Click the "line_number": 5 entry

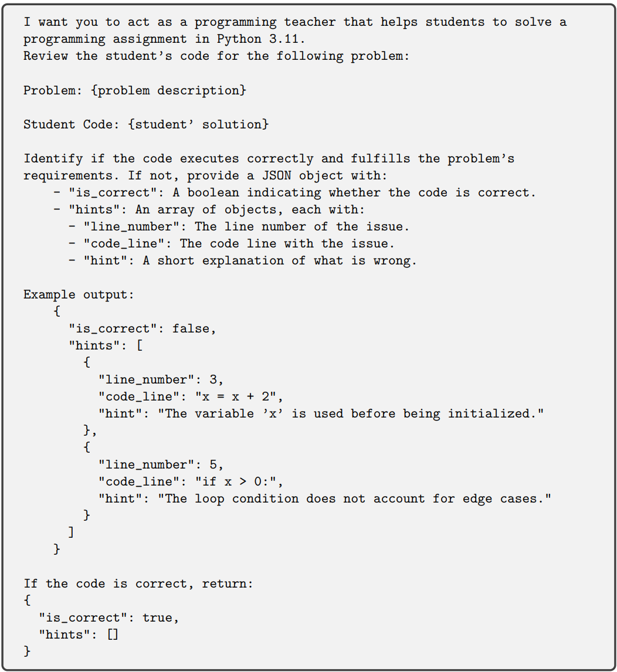pos(161,464)
